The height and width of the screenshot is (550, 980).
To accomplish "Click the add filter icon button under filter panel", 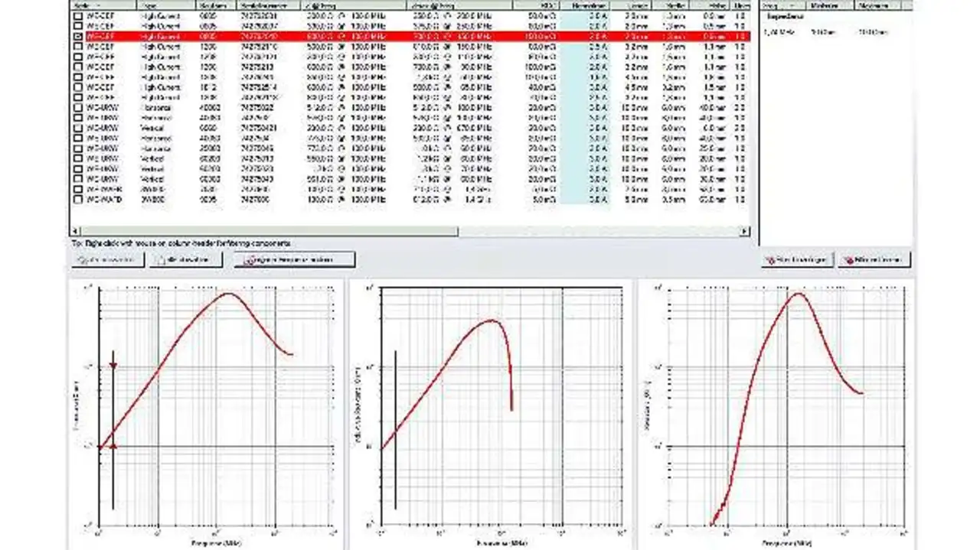I will tap(770, 260).
